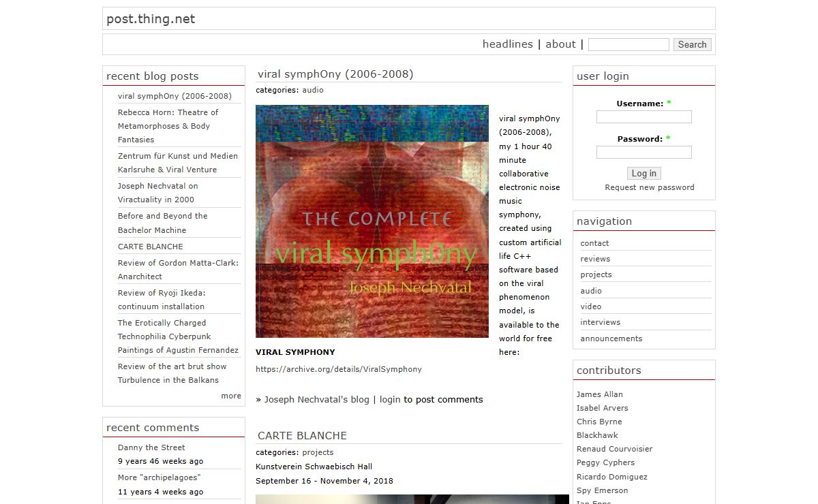Focus the site search text box
Screen dimensions: 818x504
[x=628, y=44]
